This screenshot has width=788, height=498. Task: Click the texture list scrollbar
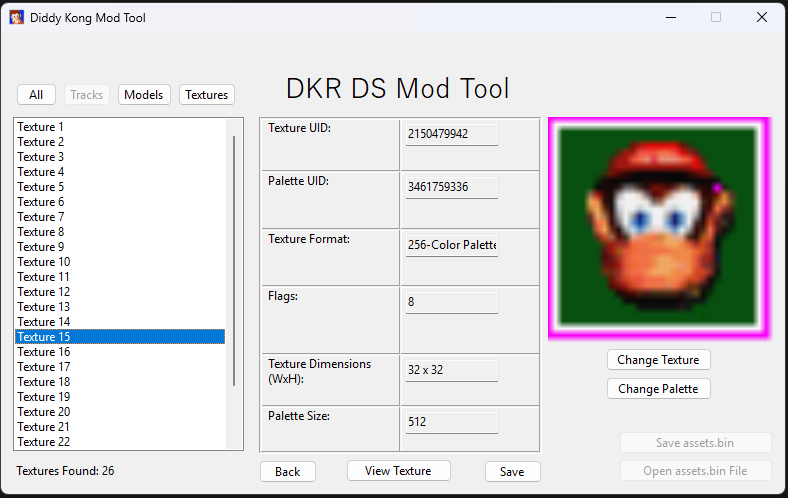tap(235, 260)
